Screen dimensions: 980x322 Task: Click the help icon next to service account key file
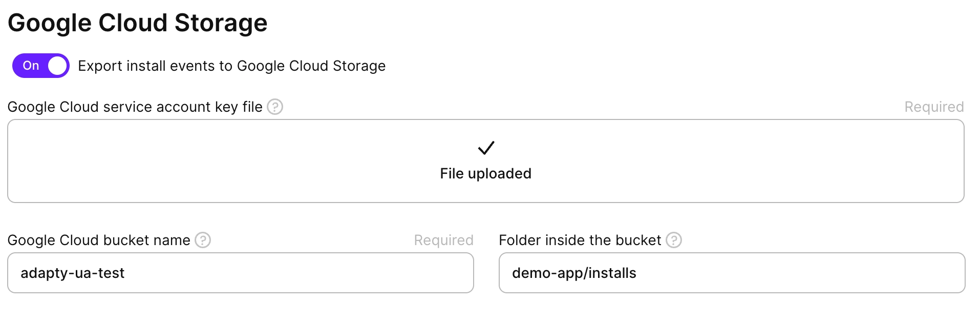(275, 107)
